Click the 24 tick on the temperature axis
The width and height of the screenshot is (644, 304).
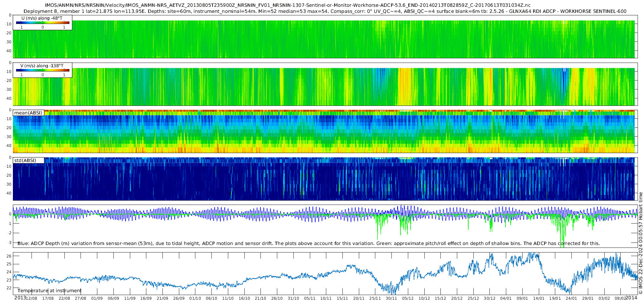(9, 272)
